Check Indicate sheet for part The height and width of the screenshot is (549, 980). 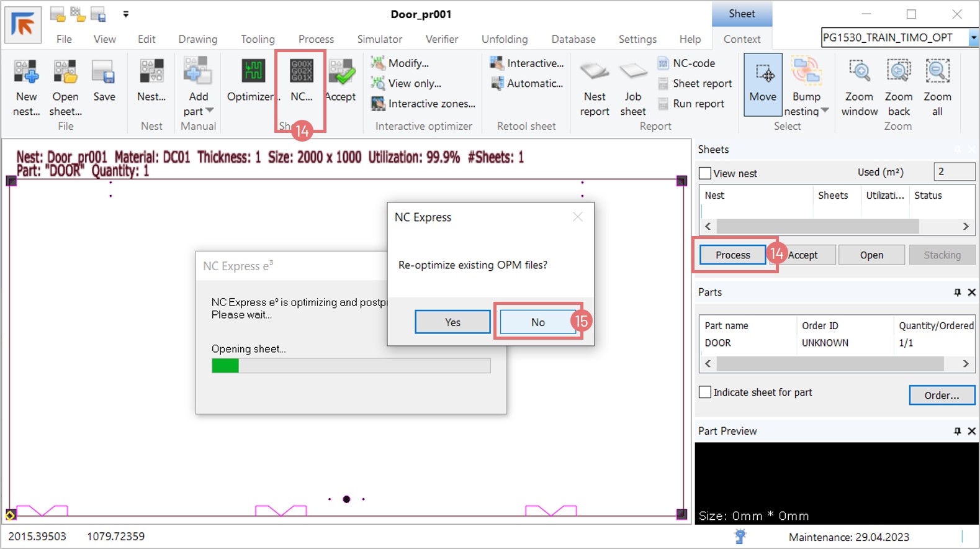(x=705, y=392)
